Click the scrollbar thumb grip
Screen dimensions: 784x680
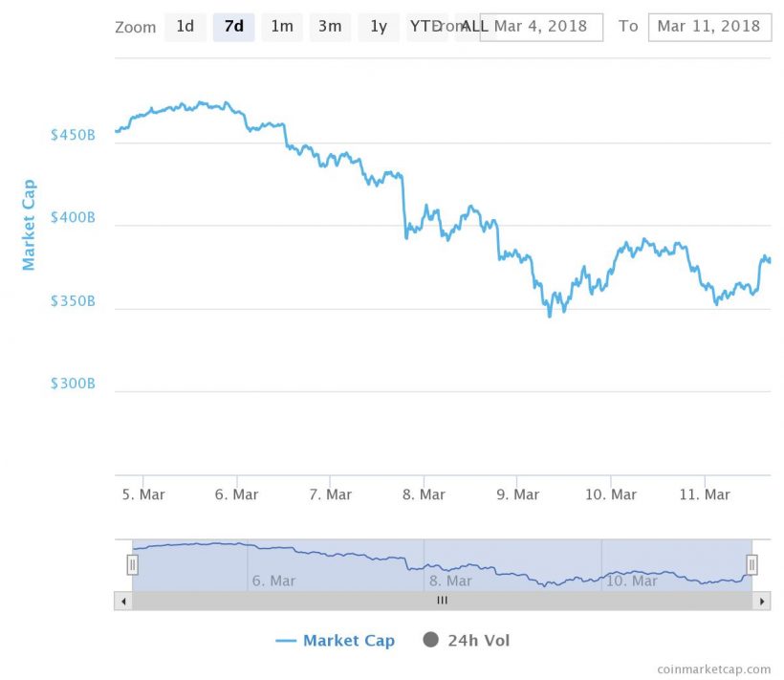click(x=442, y=601)
